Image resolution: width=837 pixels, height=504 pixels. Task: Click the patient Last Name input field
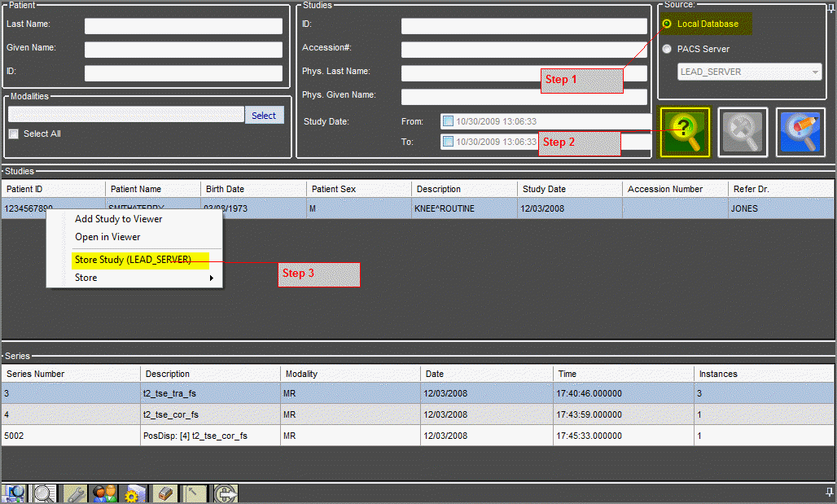pyautogui.click(x=183, y=26)
